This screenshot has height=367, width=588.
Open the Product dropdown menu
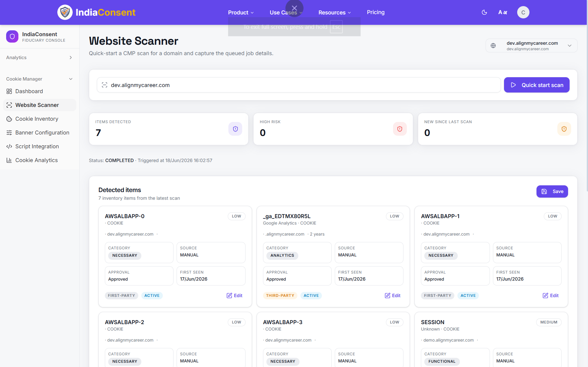pyautogui.click(x=241, y=13)
